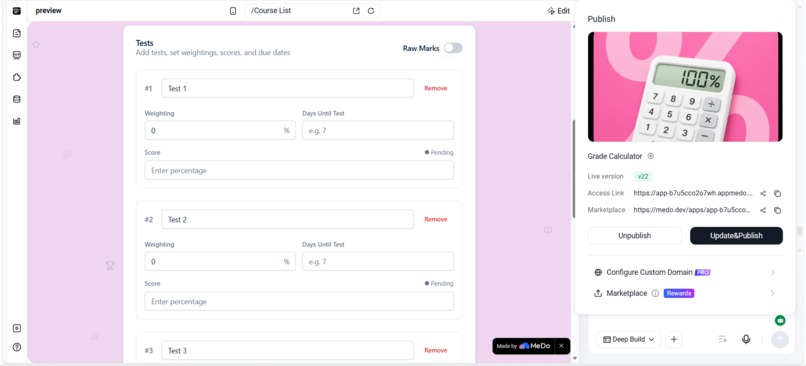
Task: Click the plus attachment button
Action: [674, 339]
